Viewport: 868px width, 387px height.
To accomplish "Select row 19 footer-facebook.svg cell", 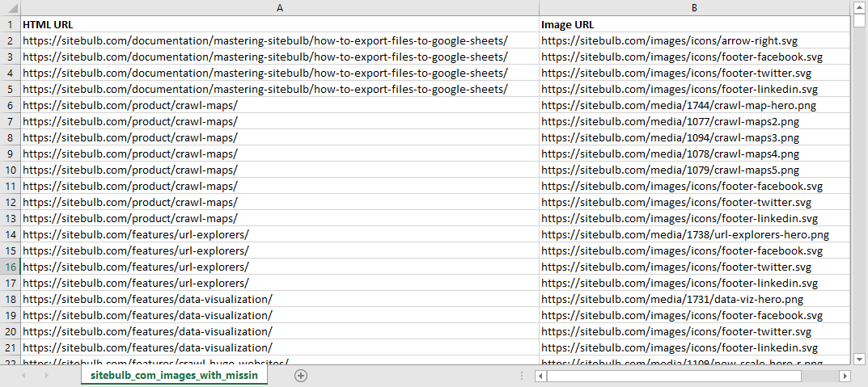I will point(694,316).
